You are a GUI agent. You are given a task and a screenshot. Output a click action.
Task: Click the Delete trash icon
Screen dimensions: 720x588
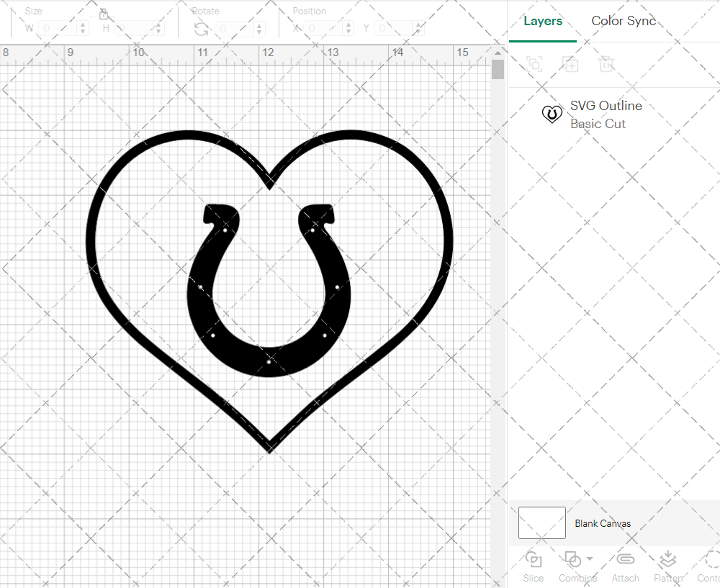click(606, 64)
